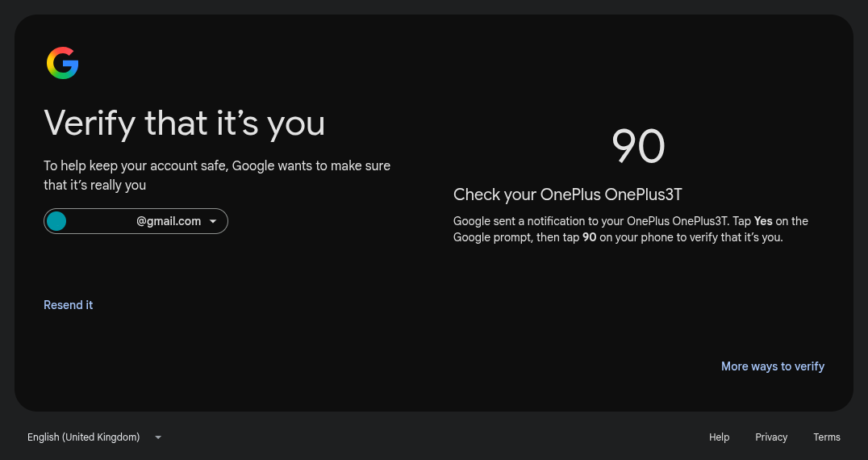
Task: Open More ways to verify
Action: [x=773, y=366]
